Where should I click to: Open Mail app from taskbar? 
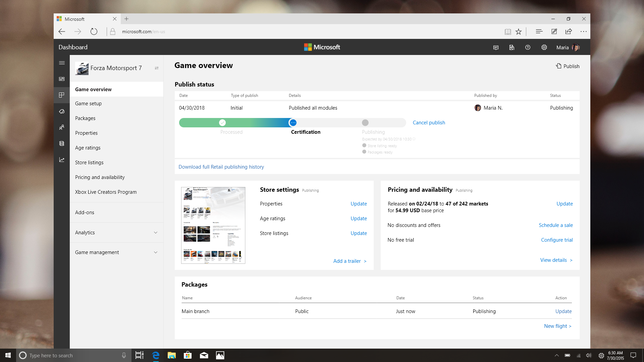(x=204, y=355)
